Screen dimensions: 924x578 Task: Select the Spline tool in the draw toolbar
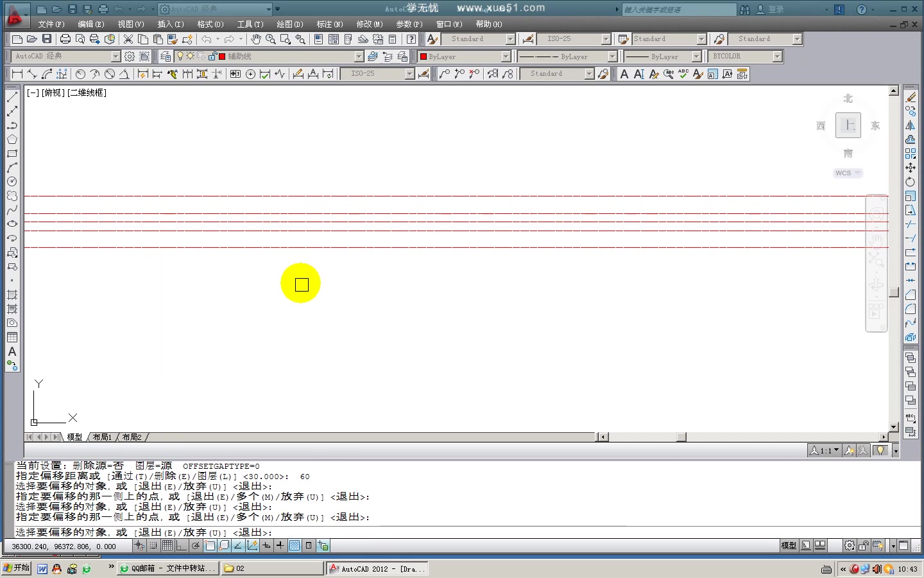(x=12, y=210)
